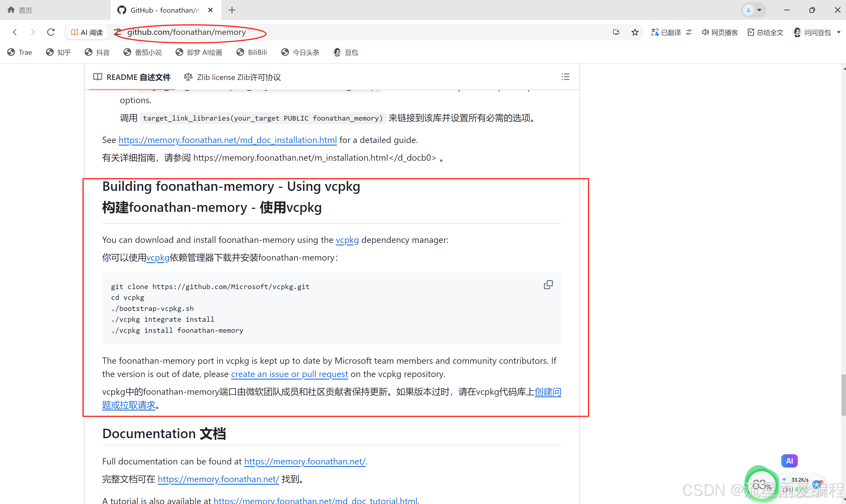Click the vcpkg link in English sentence
Viewport: 846px width, 504px height.
tap(347, 240)
